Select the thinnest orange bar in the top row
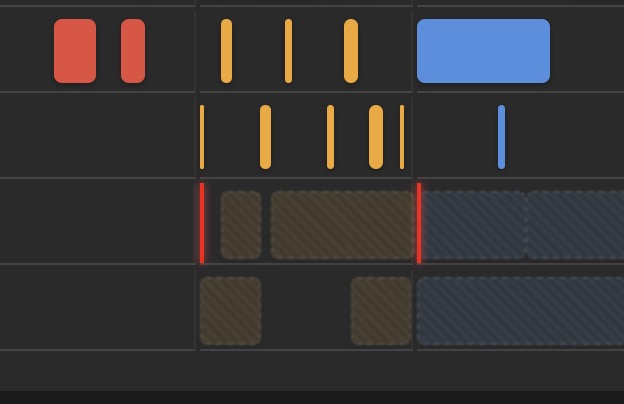 289,51
